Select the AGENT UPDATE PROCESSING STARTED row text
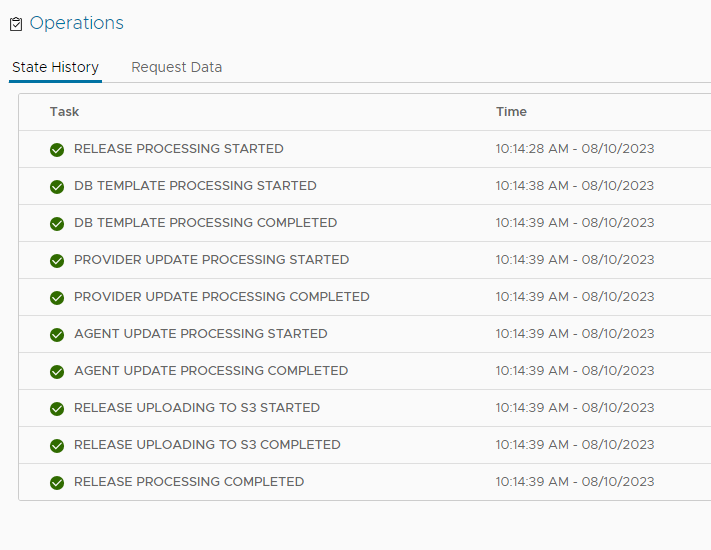The width and height of the screenshot is (711, 550). 200,334
